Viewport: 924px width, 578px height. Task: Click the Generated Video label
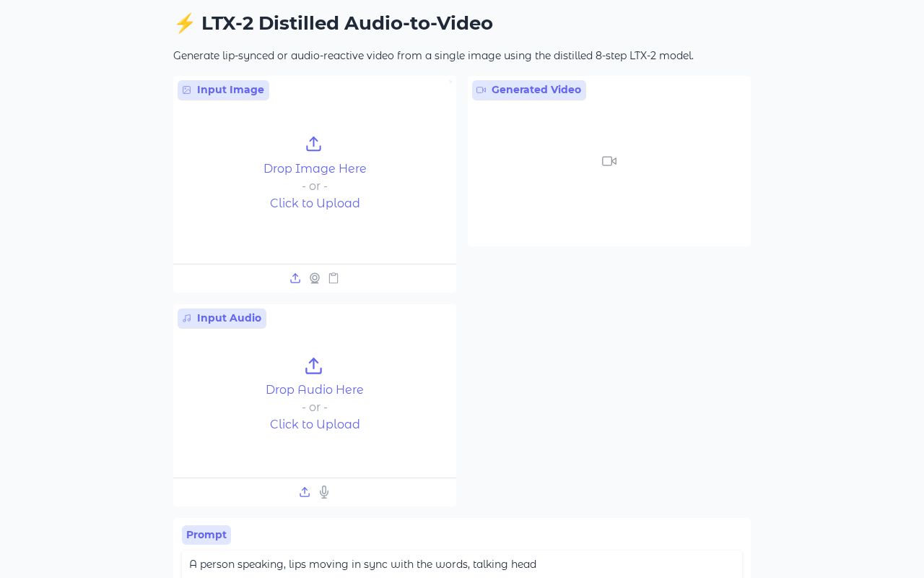(529, 90)
